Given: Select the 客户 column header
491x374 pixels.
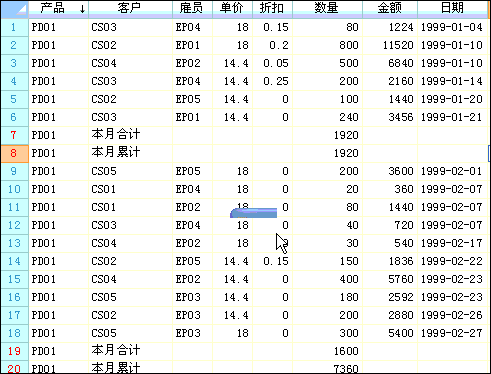Looking at the screenshot, I should click(130, 8).
